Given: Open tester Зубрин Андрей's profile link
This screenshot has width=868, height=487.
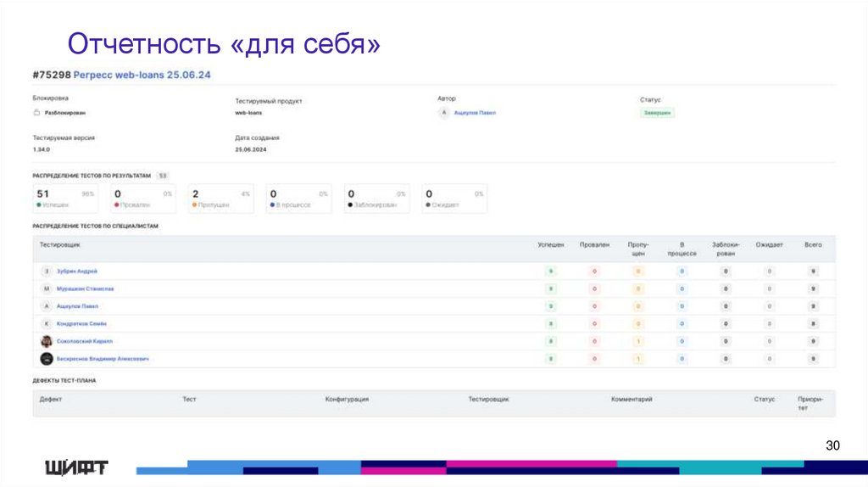Looking at the screenshot, I should coord(77,271).
